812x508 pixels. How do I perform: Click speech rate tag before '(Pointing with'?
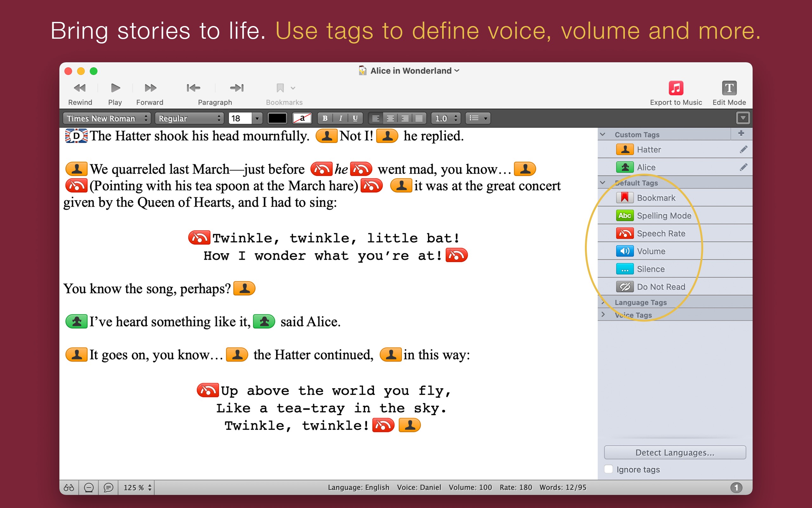76,185
